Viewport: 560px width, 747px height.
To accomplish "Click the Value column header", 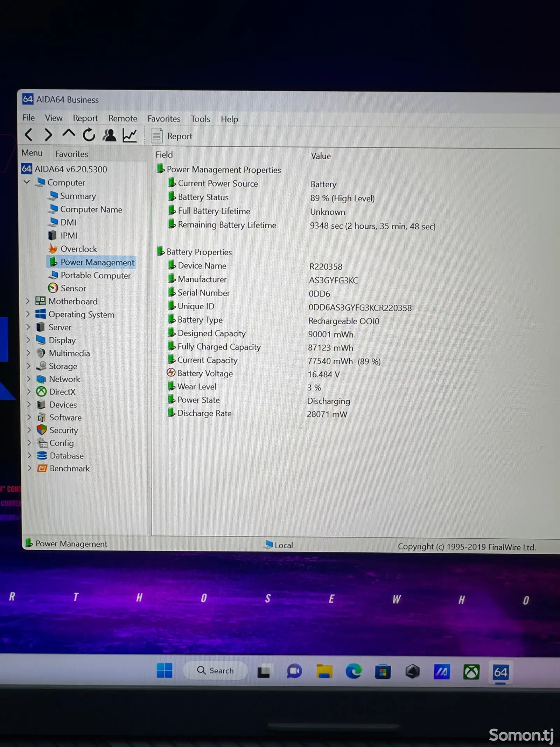I will 321,156.
